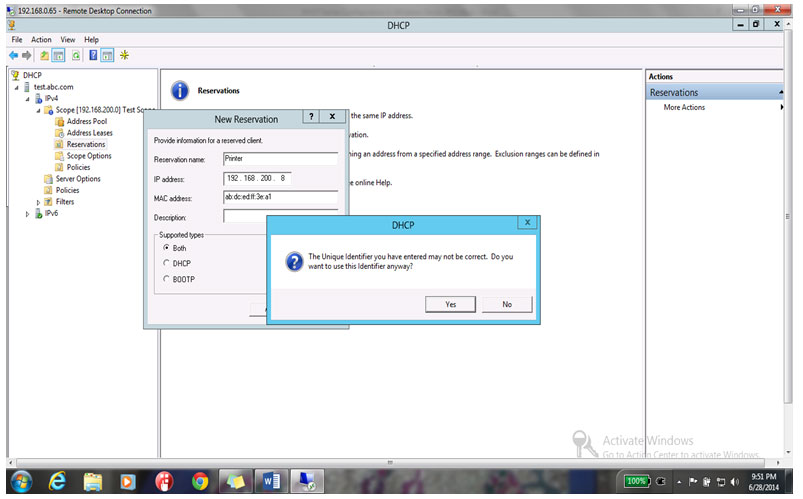Select Reservations in the scope tree
This screenshot has height=499, width=803.
(86, 144)
